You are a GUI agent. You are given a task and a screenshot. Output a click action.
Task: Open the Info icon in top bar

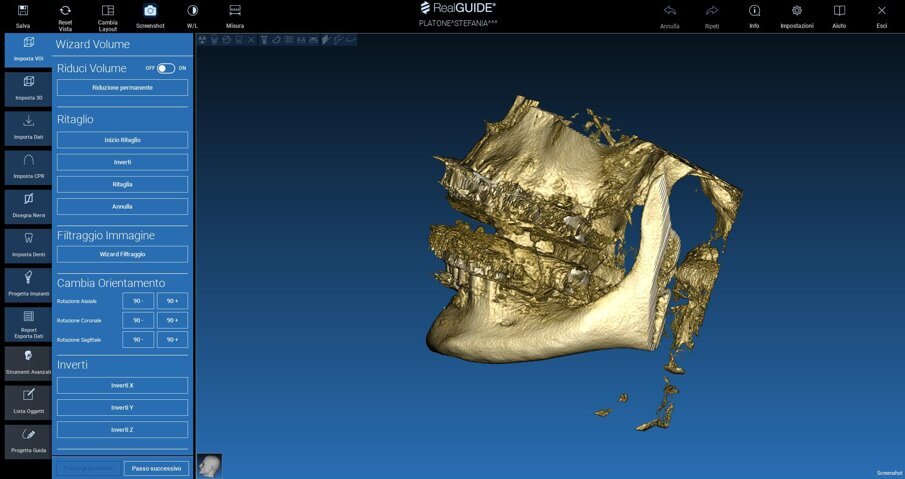[754, 11]
